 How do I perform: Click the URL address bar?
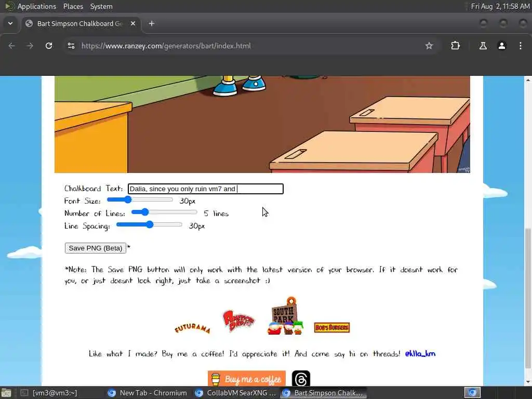(250, 46)
